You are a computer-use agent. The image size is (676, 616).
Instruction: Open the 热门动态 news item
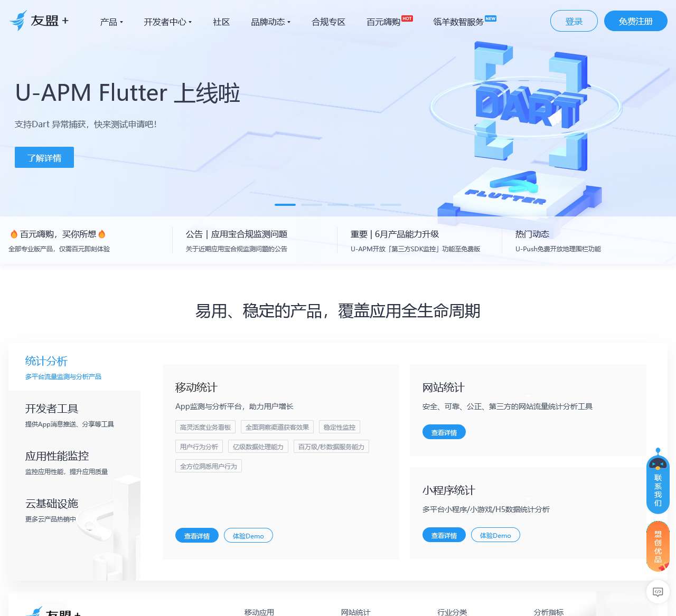click(x=558, y=240)
